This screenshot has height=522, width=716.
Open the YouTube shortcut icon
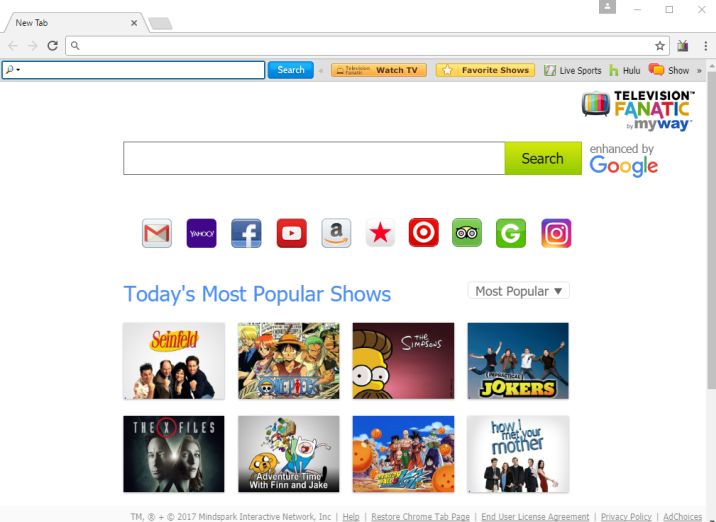click(291, 233)
